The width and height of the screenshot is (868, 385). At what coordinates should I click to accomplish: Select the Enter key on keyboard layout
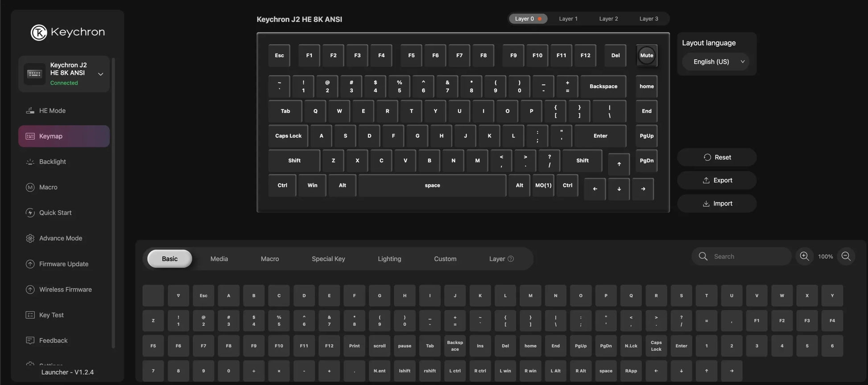[600, 136]
